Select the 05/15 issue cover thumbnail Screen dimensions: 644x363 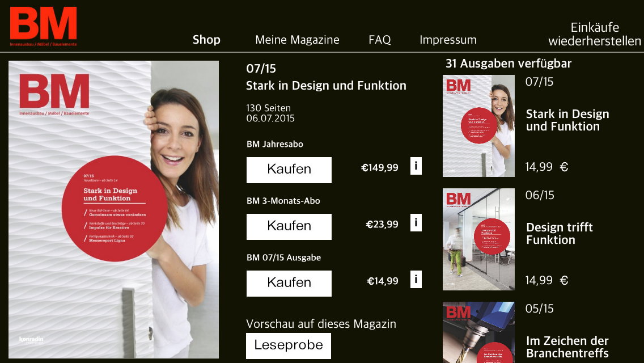(x=478, y=332)
